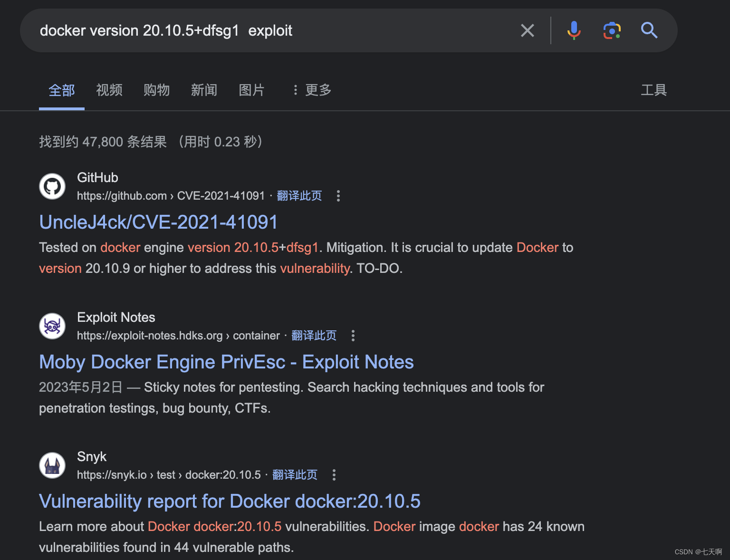Click the Snyk site name
Viewport: 730px width, 560px height.
coord(92,456)
